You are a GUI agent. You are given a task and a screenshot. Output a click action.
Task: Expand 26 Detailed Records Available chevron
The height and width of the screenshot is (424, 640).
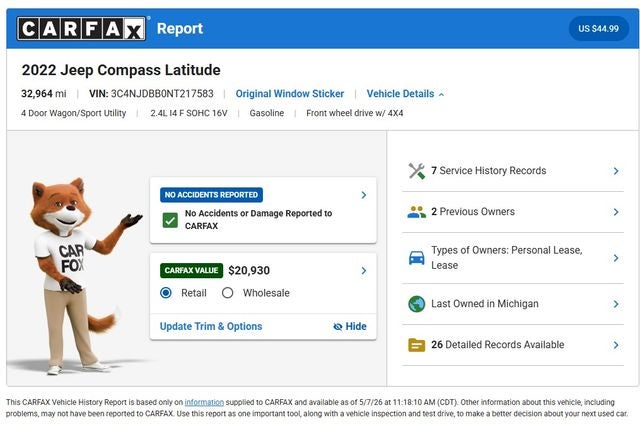pyautogui.click(x=616, y=345)
